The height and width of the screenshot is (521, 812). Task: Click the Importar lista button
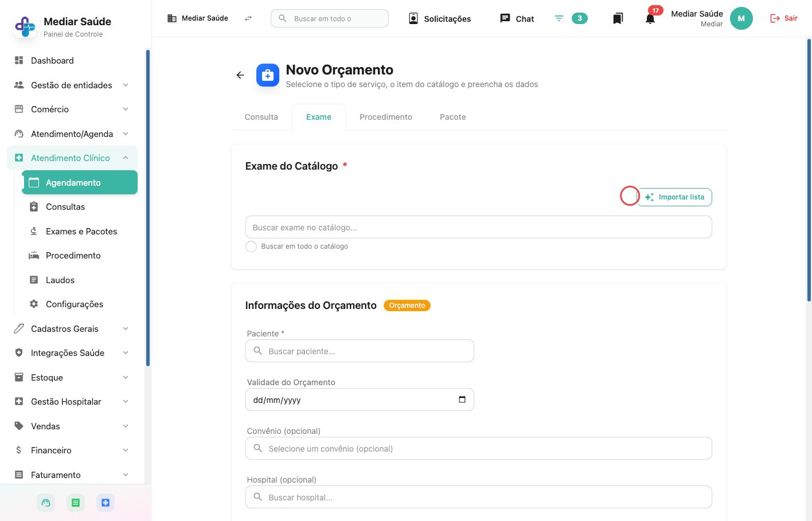click(674, 197)
